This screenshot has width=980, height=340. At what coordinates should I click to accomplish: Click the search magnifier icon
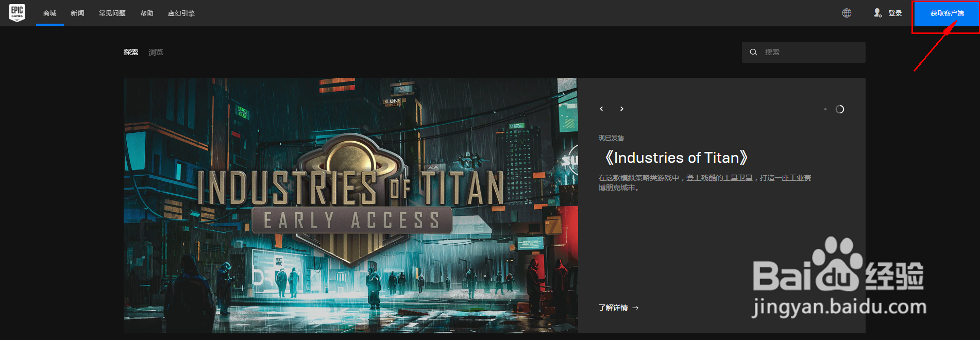coord(753,52)
